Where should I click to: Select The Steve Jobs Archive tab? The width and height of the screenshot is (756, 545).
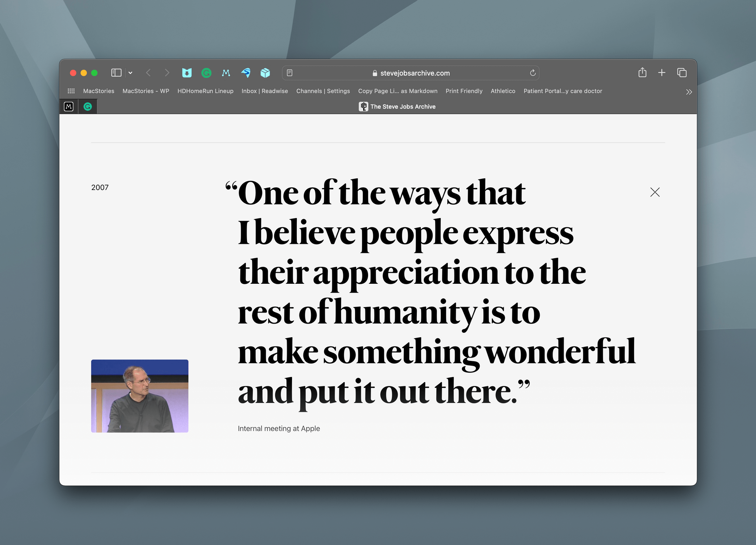(397, 107)
